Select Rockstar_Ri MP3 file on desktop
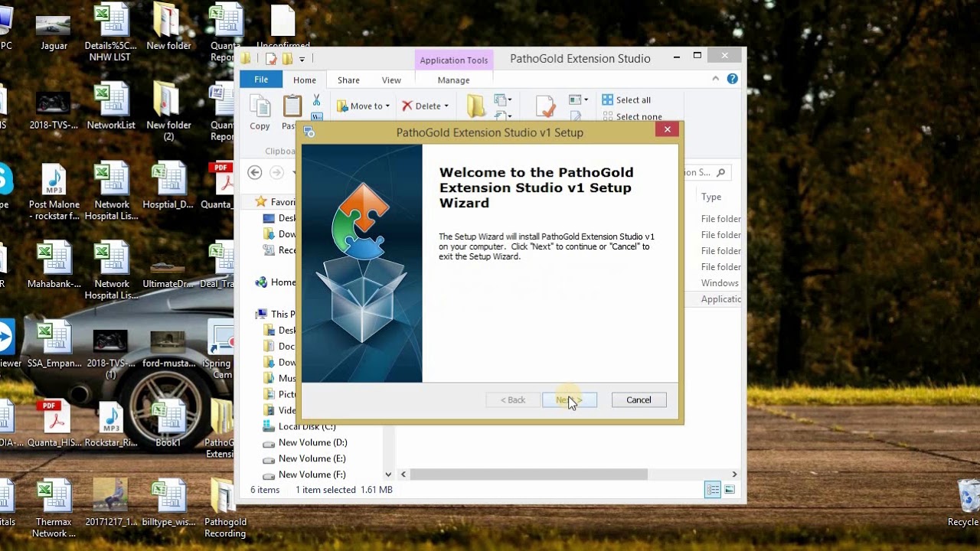980x551 pixels. (111, 425)
